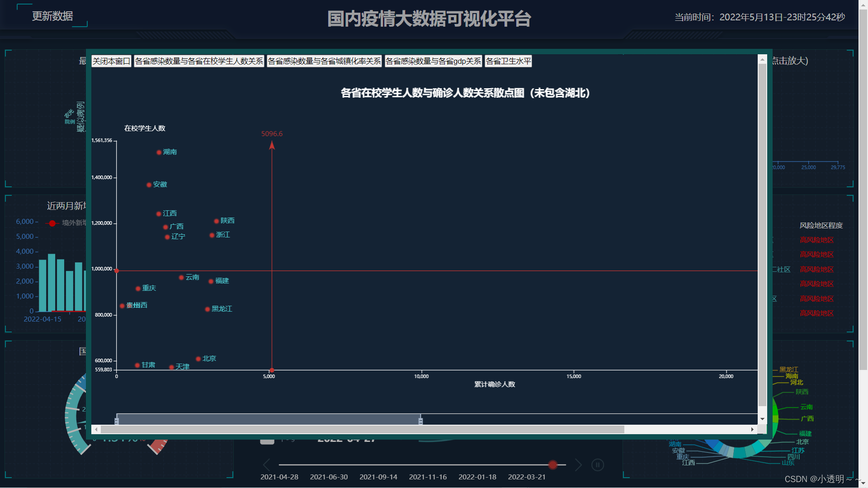The image size is (868, 488).
Task: Click the 云南 pie chart label
Action: click(x=807, y=407)
